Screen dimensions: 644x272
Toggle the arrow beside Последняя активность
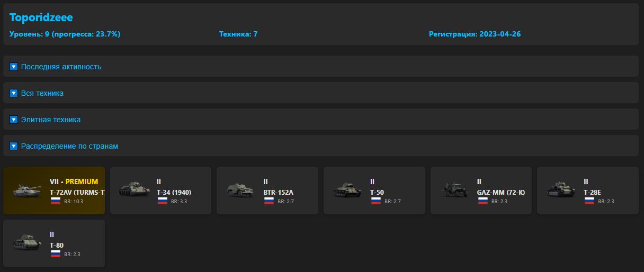pos(14,67)
